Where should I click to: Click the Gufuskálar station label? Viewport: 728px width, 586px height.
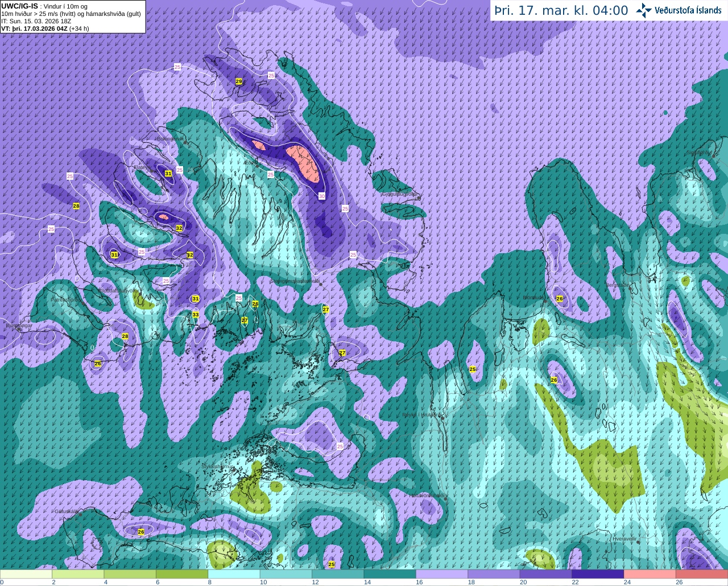(x=66, y=511)
